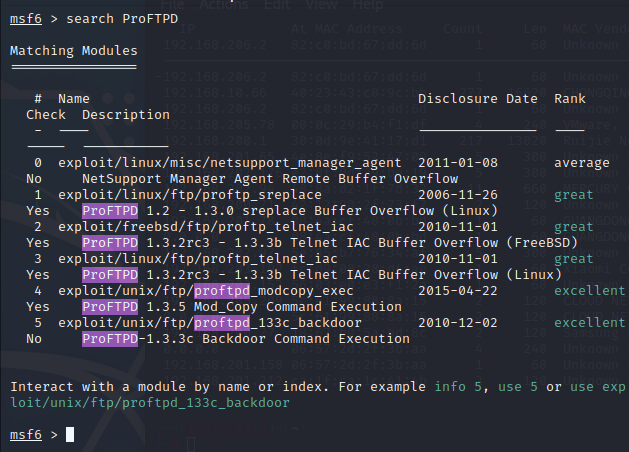Viewport: 629px width, 452px height.
Task: Click the 'No' check value under module row 5
Action: click(x=34, y=339)
